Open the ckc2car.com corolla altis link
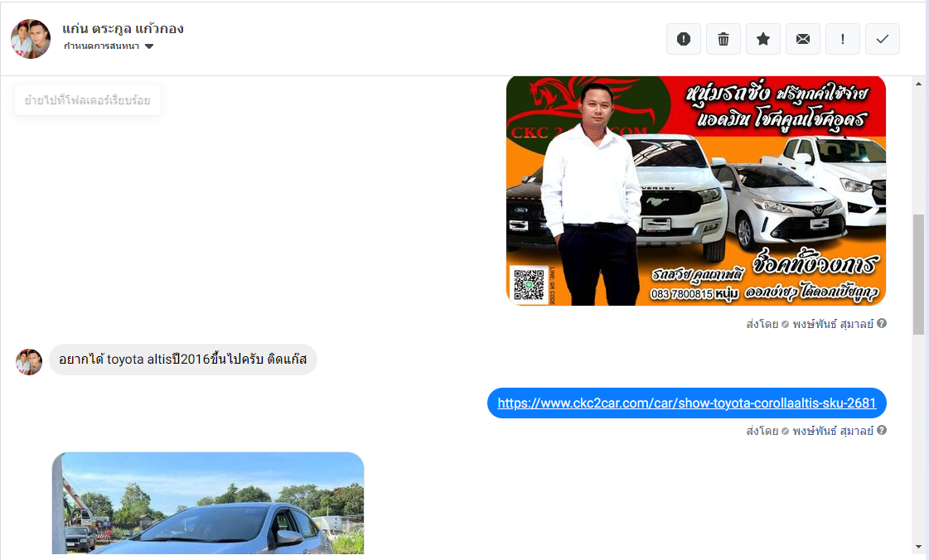This screenshot has height=560, width=929. point(687,403)
